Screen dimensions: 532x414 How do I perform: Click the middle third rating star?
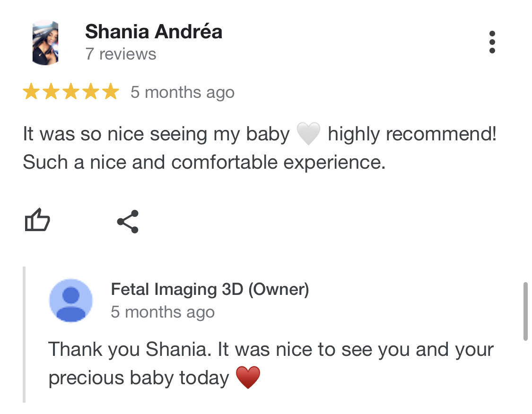(70, 92)
